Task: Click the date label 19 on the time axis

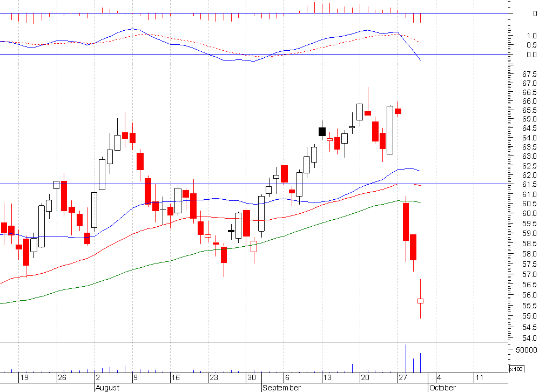Action: point(24,377)
